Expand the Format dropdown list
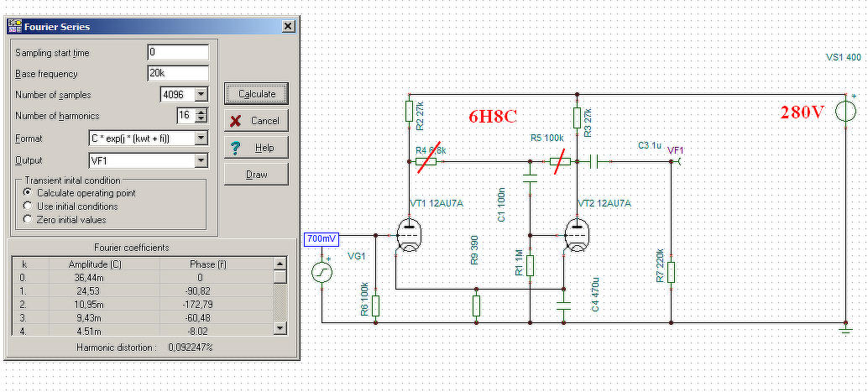868x392 pixels. 201,138
